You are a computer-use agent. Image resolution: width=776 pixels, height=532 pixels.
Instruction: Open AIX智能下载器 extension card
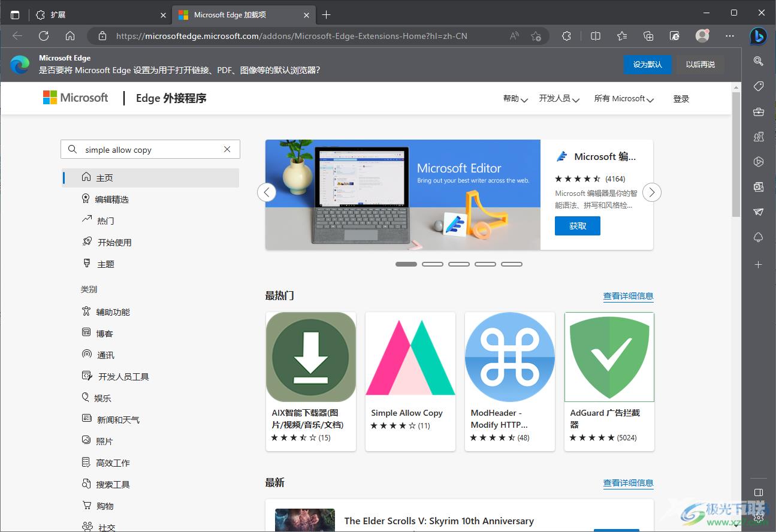coord(311,382)
